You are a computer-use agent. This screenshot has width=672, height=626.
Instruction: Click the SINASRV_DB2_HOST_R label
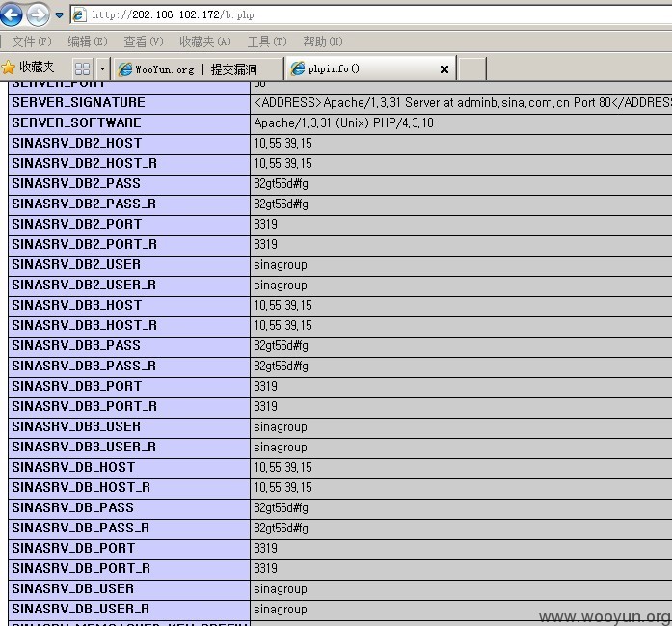pos(85,163)
